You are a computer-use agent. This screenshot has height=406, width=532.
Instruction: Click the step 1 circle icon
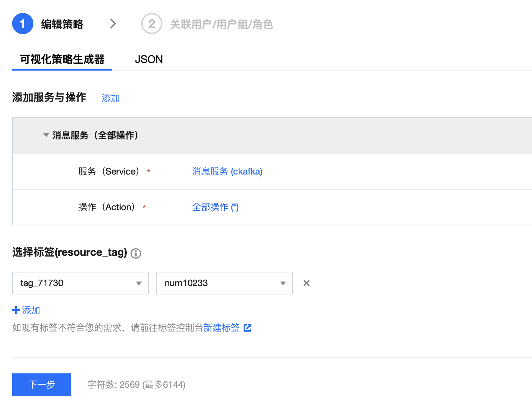point(23,24)
